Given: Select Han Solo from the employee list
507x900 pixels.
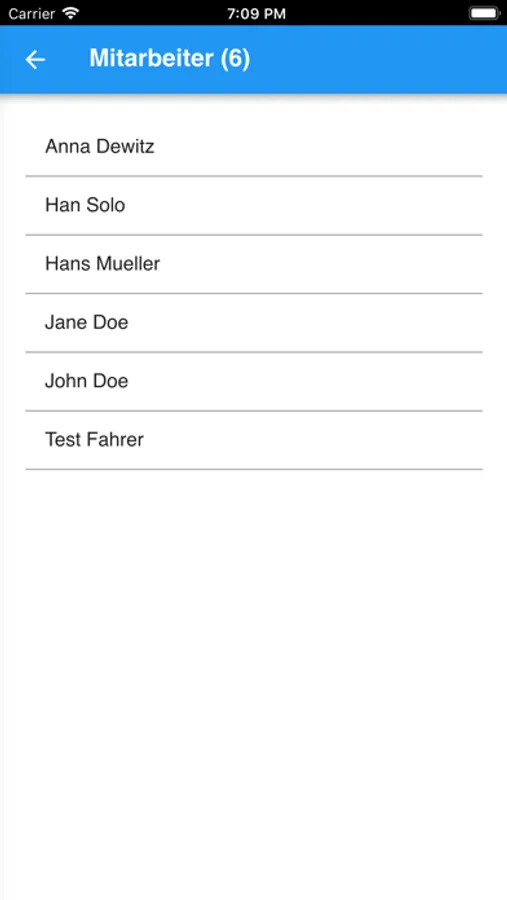Looking at the screenshot, I should pos(254,205).
